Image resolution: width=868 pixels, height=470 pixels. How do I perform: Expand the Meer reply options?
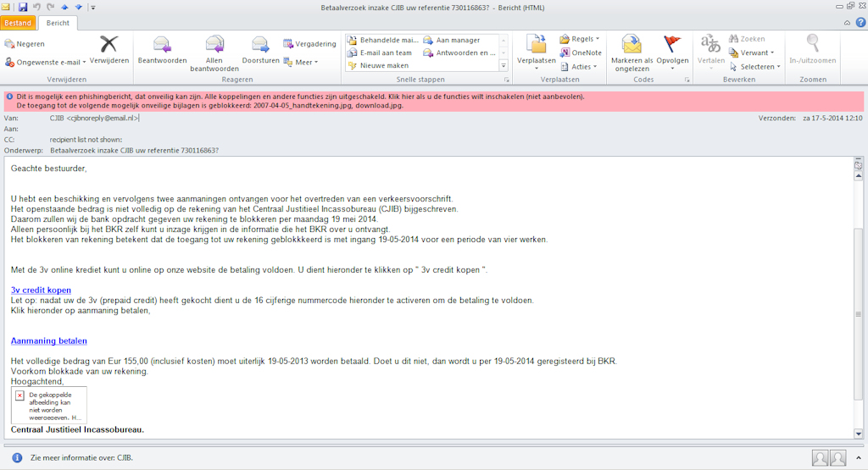pyautogui.click(x=301, y=62)
